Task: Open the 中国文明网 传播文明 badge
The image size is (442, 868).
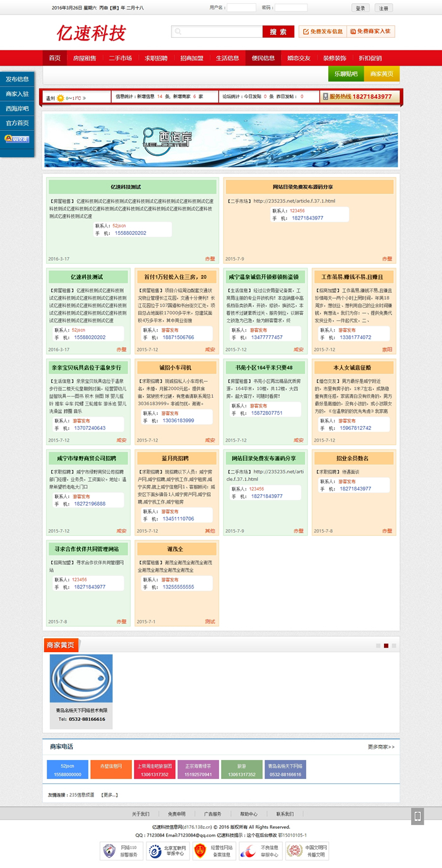Action: 307,851
